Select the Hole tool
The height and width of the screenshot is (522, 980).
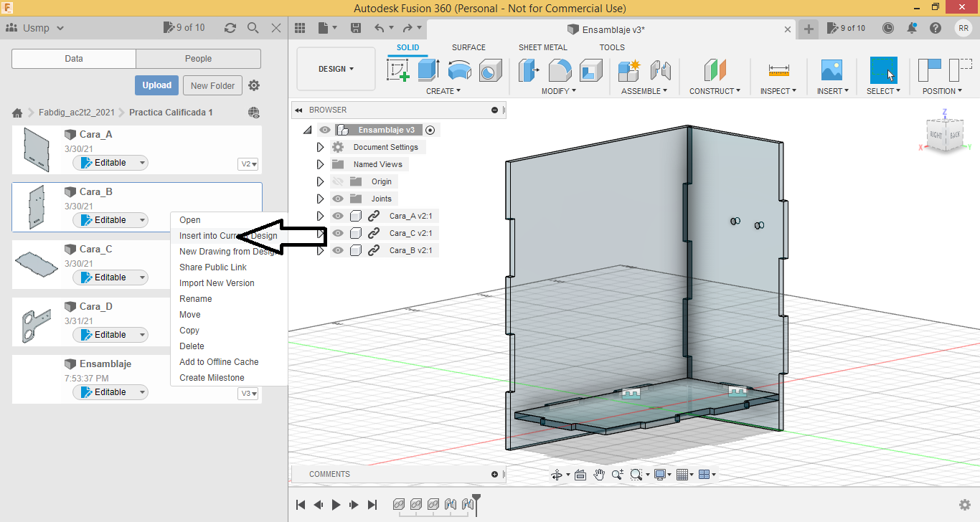coord(490,71)
